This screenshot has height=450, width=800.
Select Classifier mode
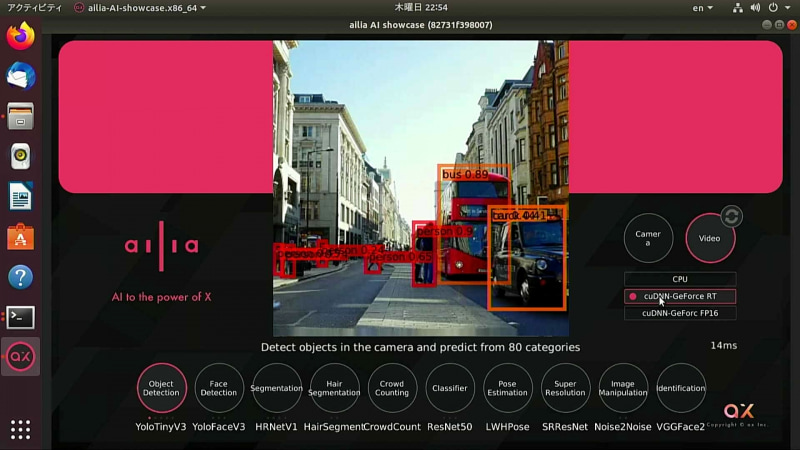coord(449,388)
